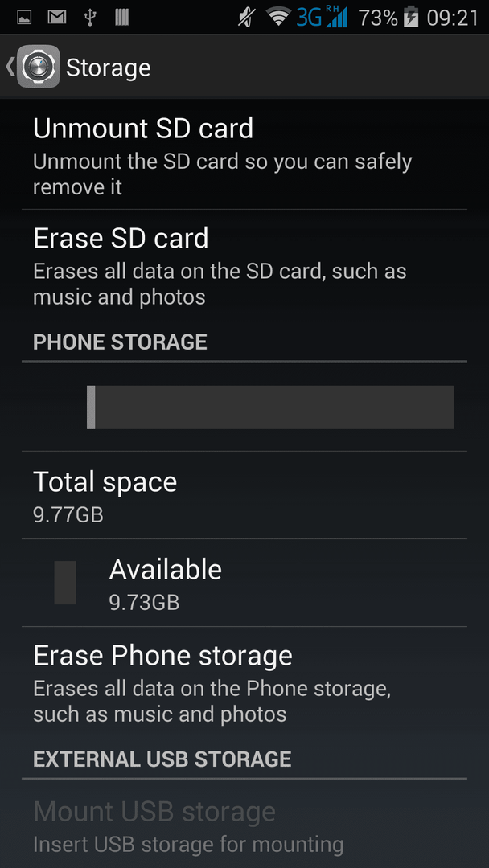Open the Total space 9.77GB row
The image size is (489, 868).
244,495
